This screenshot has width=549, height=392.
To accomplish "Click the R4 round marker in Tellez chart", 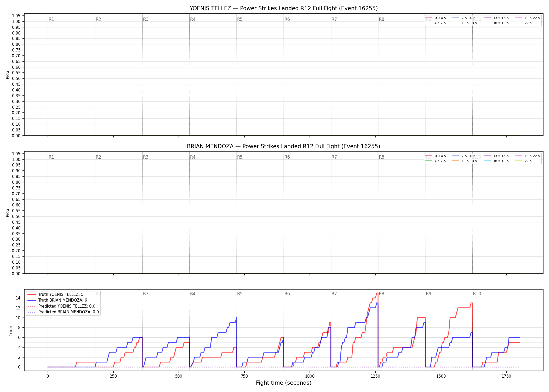I will pyautogui.click(x=193, y=19).
